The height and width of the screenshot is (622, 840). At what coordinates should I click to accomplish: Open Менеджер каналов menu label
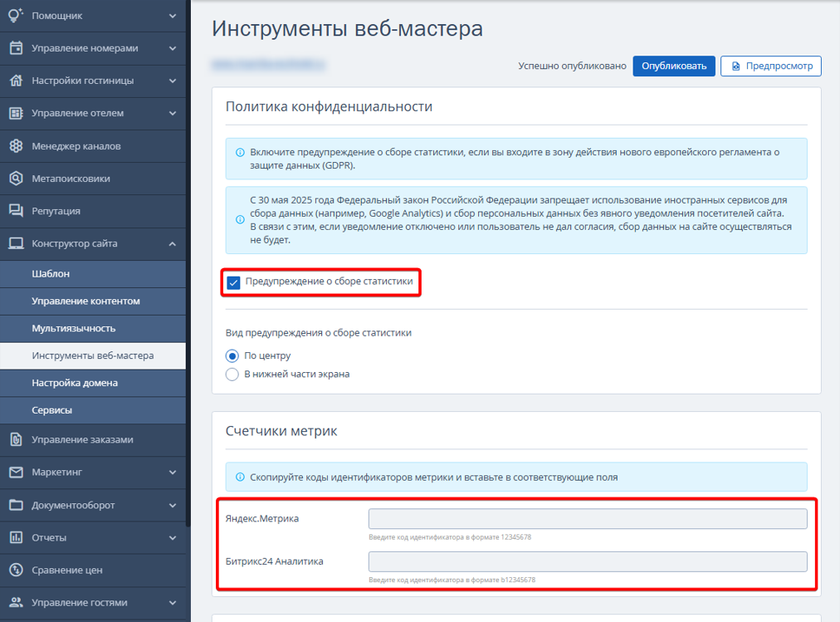76,146
